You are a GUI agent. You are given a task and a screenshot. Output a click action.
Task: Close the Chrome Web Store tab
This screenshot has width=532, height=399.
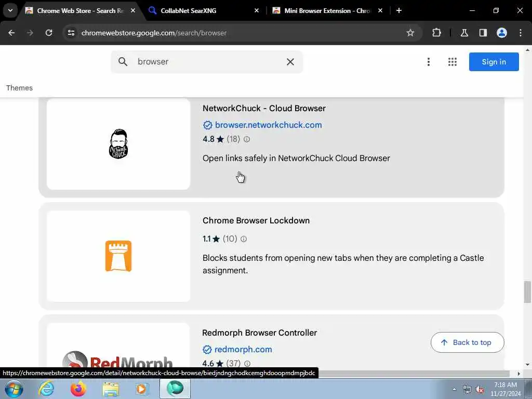[133, 11]
